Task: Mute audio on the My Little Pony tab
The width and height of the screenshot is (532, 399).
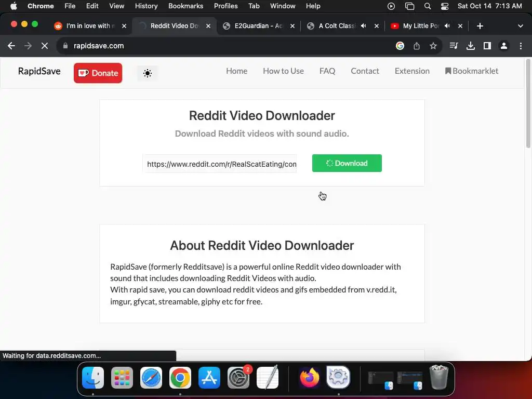Action: (x=447, y=26)
